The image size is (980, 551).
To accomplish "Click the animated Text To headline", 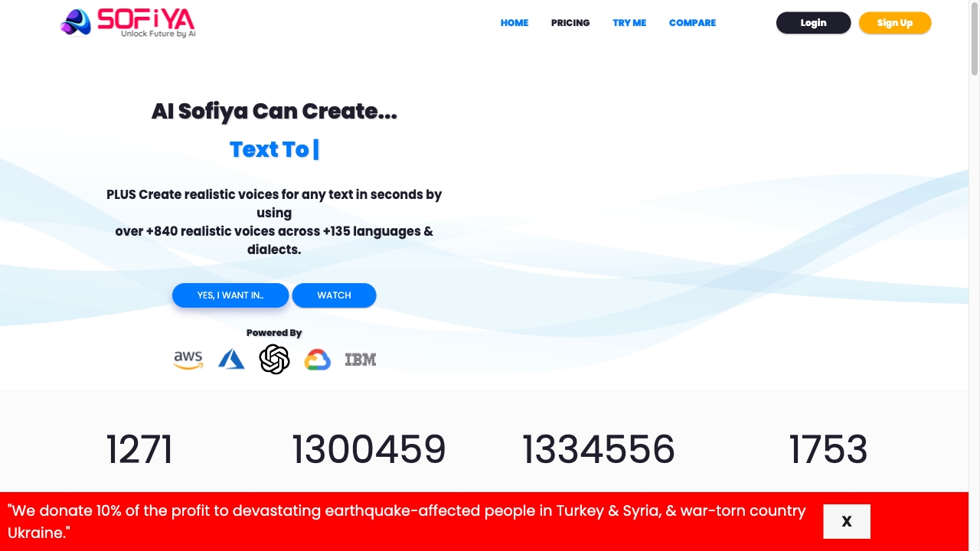I will (x=273, y=149).
